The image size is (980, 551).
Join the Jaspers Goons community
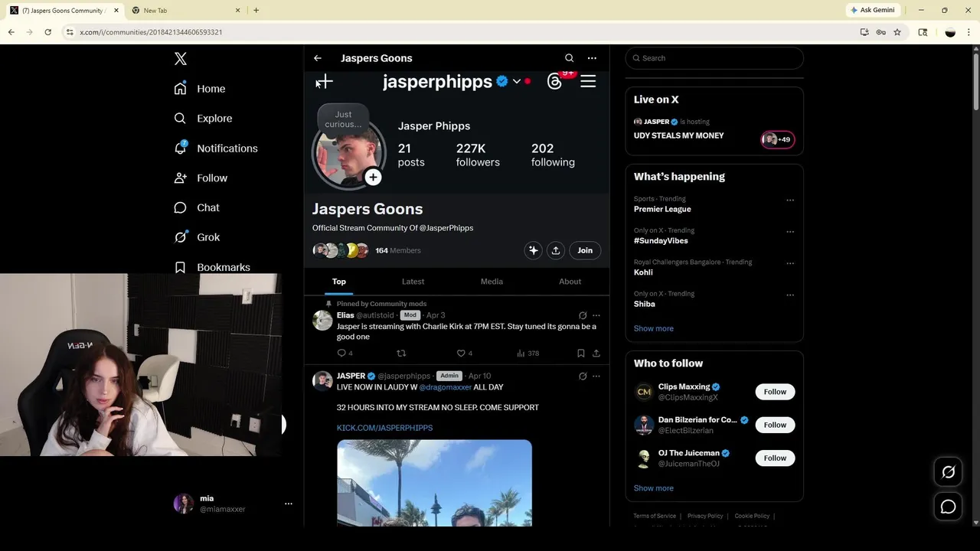click(x=585, y=250)
